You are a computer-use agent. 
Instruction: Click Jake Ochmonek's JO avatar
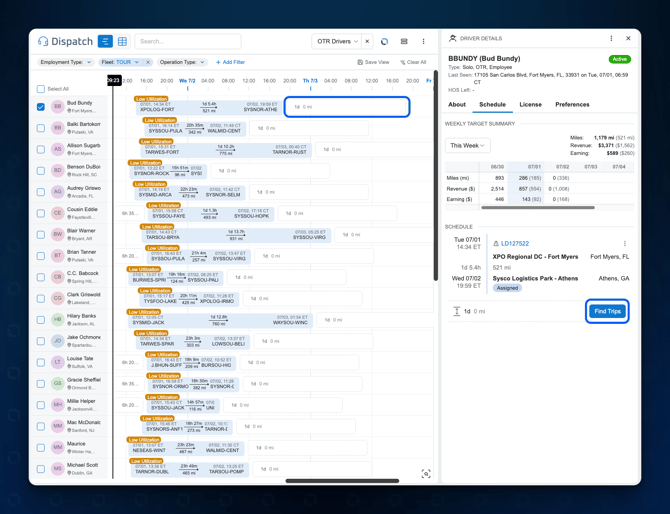pos(58,341)
